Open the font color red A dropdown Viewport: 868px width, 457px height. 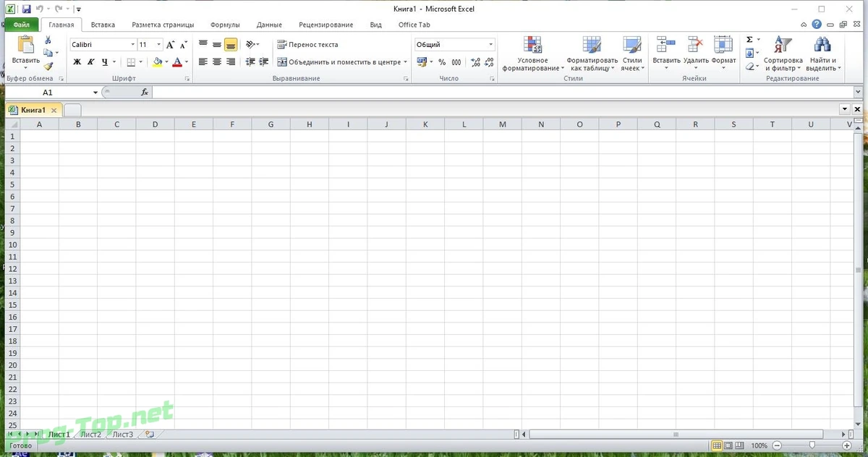pyautogui.click(x=187, y=62)
